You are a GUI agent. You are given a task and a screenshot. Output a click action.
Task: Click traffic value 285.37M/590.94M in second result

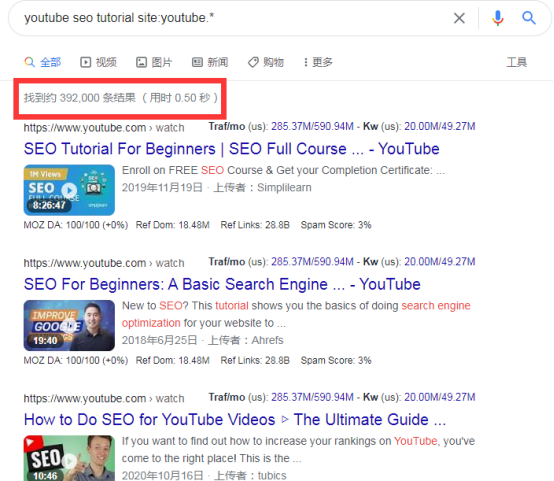pyautogui.click(x=312, y=262)
